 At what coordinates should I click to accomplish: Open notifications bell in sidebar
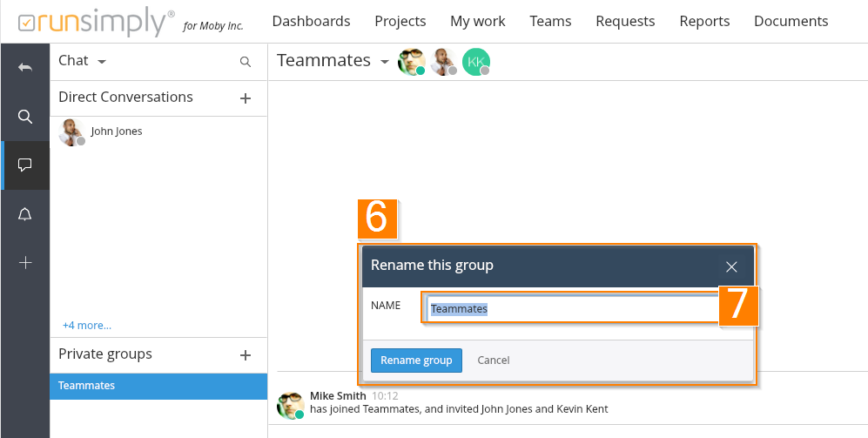coord(25,214)
